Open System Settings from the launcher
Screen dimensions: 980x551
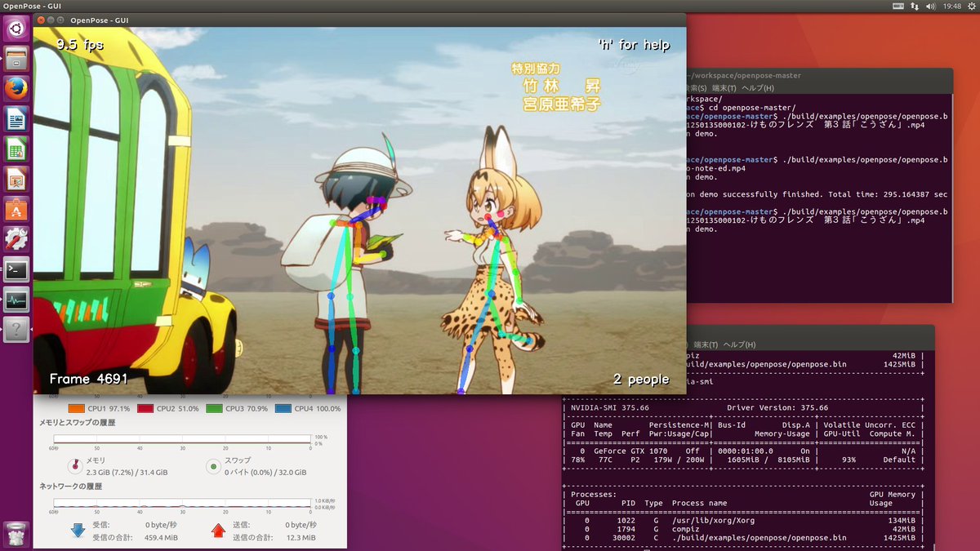[16, 240]
